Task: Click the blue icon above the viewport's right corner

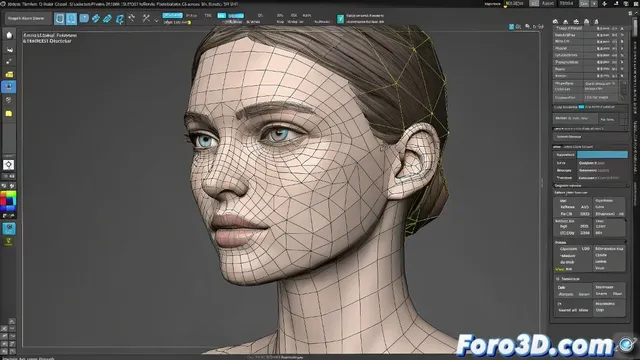Action: [511, 27]
